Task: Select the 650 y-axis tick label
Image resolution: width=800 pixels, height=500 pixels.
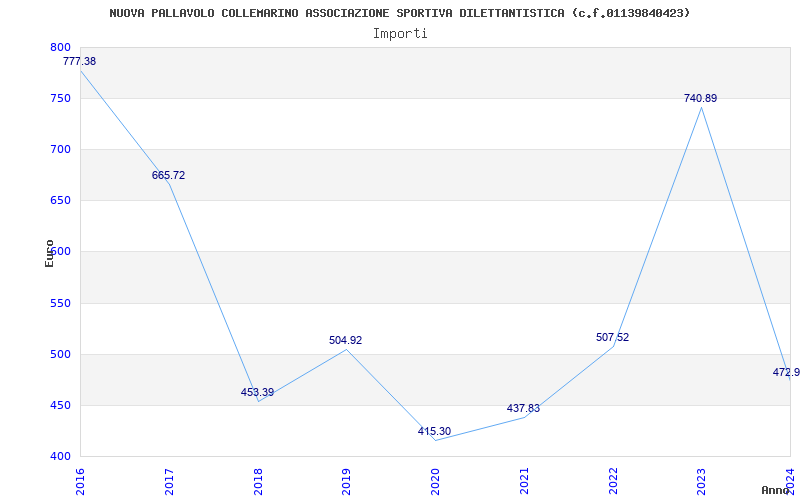Action: coord(60,201)
